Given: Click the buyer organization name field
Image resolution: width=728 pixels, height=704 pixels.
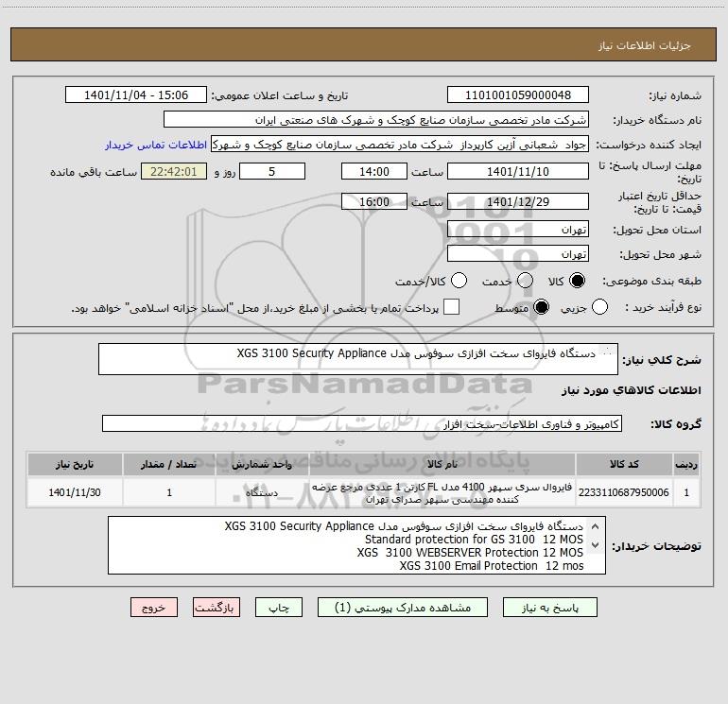Looking at the screenshot, I should pos(376,119).
